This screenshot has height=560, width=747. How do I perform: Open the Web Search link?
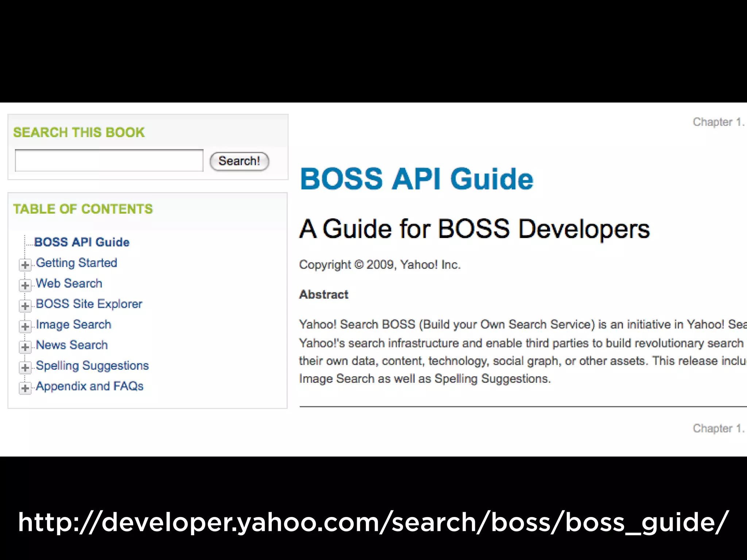[69, 283]
